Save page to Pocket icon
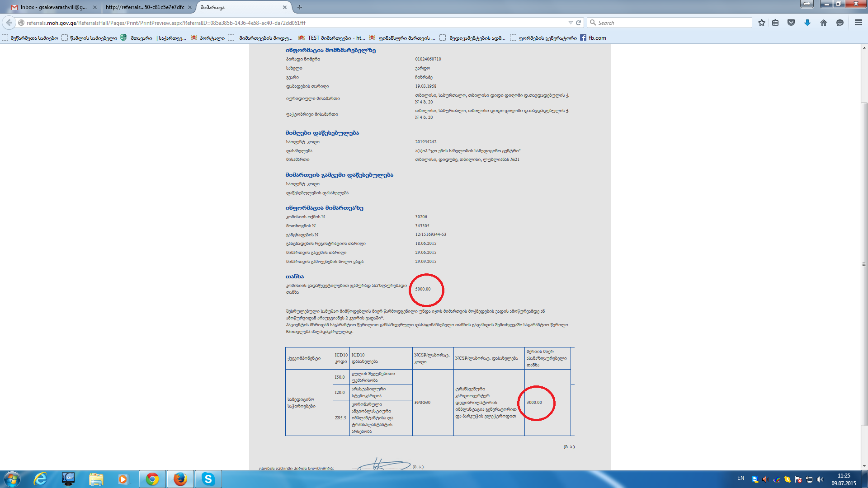868x488 pixels. (x=791, y=23)
